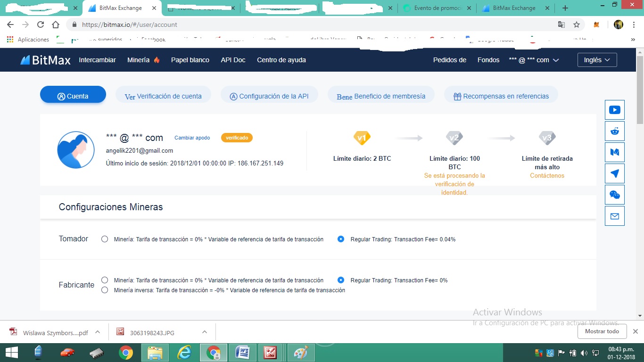Viewport: 644px width, 362px height.
Task: Open Fondos in the navigation bar
Action: click(x=488, y=60)
